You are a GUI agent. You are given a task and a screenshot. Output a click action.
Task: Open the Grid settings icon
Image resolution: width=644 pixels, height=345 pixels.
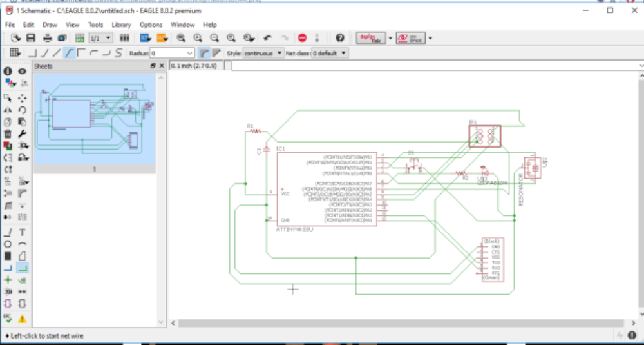(x=15, y=53)
